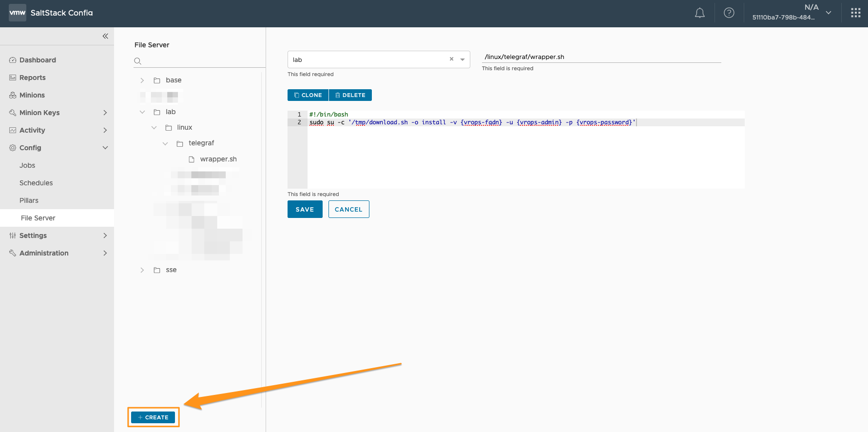
Task: Click the lab folder icon
Action: (157, 112)
